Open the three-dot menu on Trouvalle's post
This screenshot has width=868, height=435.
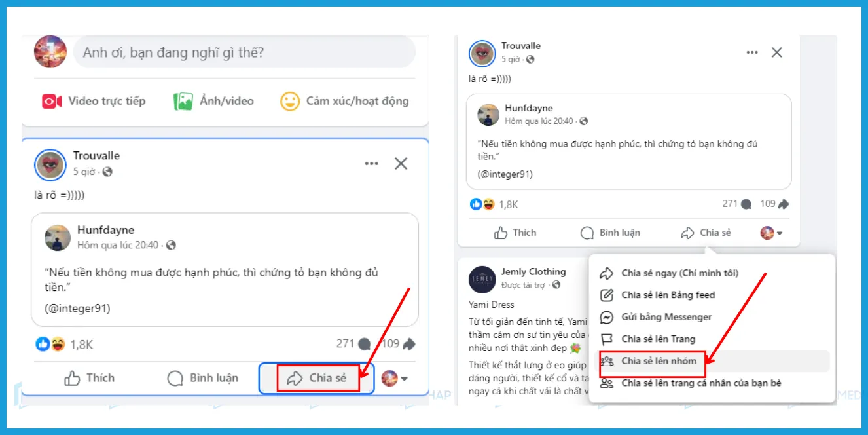[371, 164]
